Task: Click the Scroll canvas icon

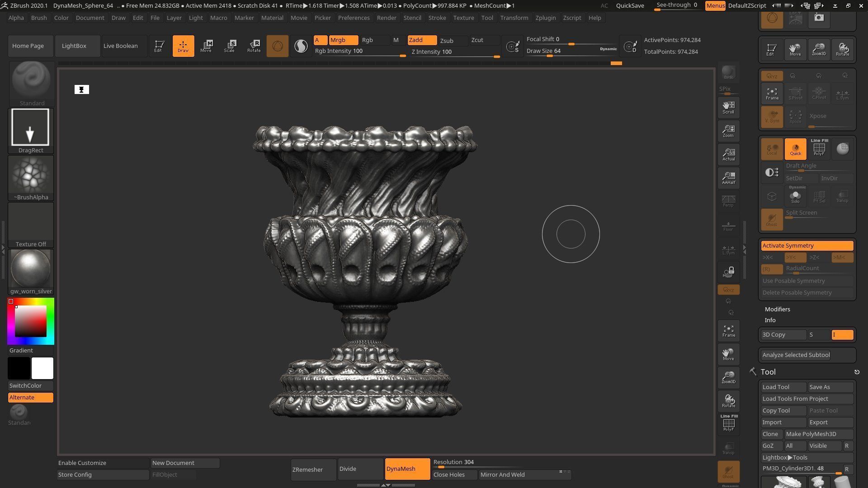Action: 728,108
